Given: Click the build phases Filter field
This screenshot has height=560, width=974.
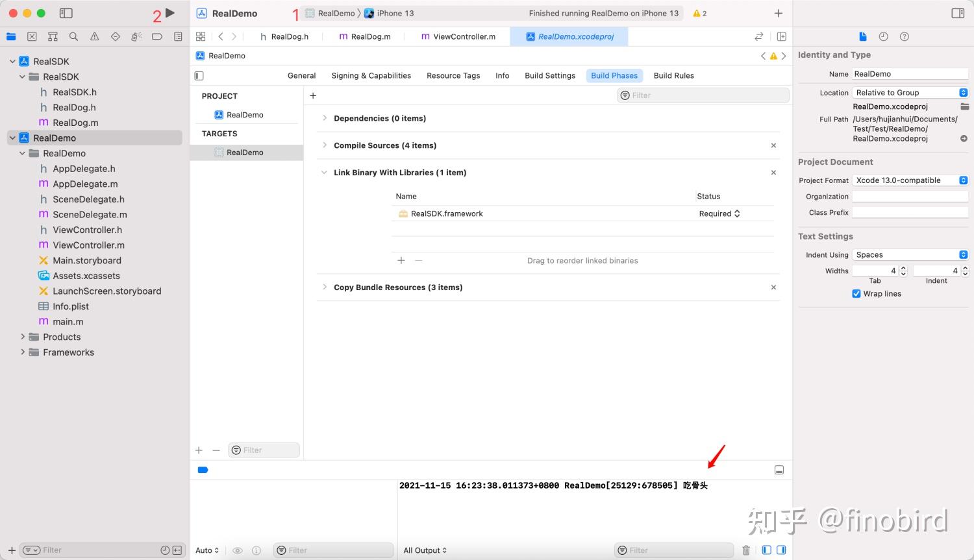Looking at the screenshot, I should pyautogui.click(x=703, y=95).
